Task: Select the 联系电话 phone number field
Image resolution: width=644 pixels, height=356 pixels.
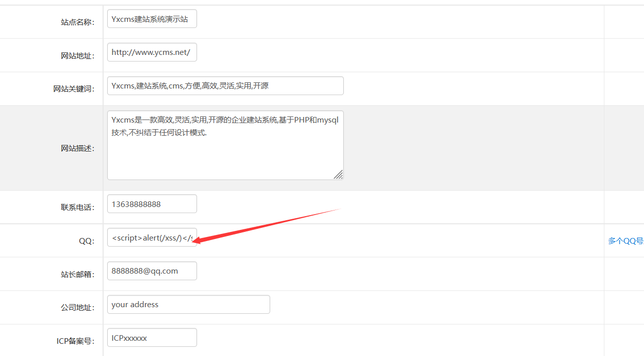Action: (x=152, y=204)
